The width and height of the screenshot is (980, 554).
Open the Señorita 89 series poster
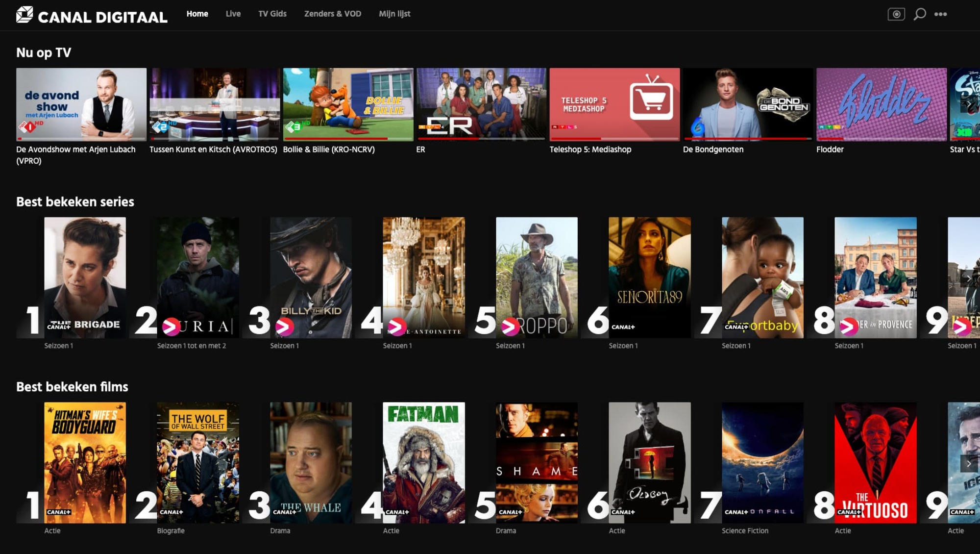(x=650, y=277)
